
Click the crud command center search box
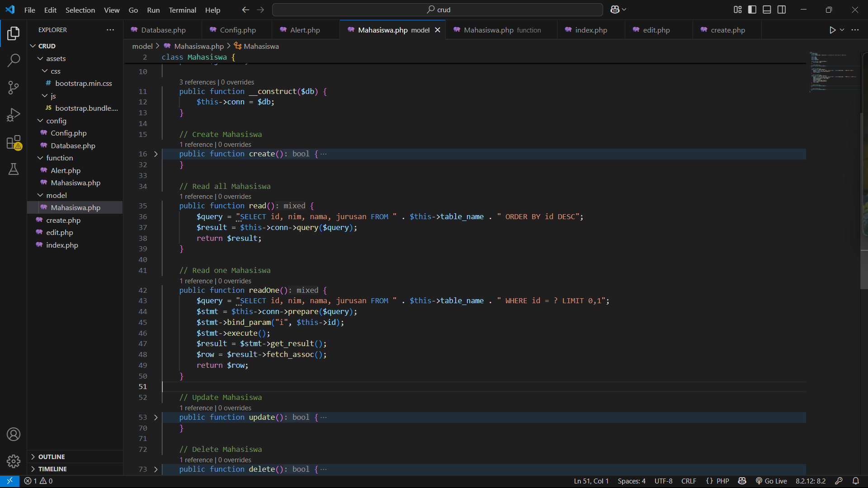point(438,9)
